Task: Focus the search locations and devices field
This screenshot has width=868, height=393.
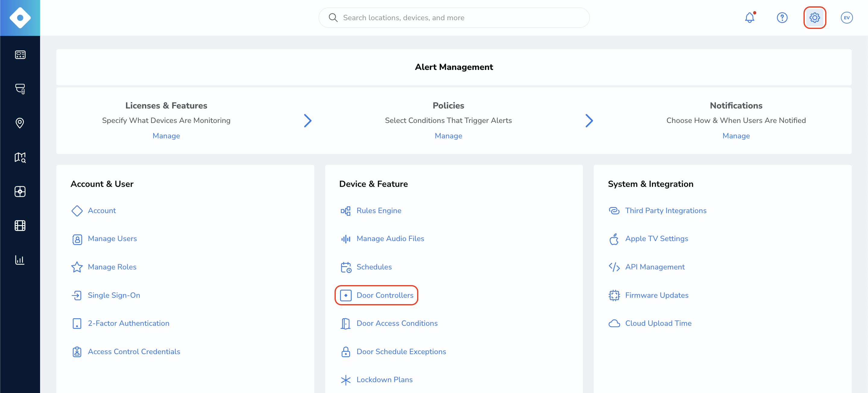Action: [454, 17]
